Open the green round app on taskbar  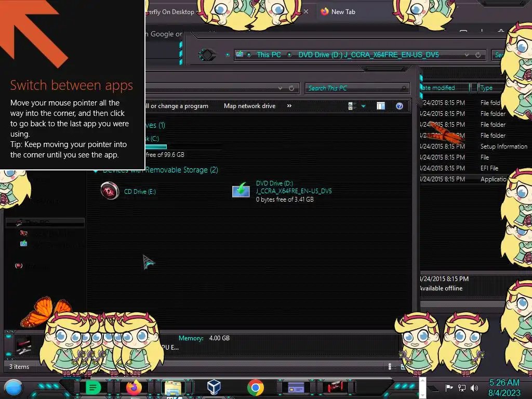point(93,387)
